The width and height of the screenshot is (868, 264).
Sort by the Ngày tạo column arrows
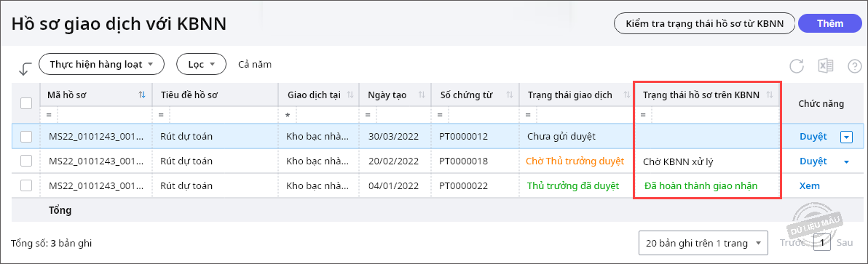[422, 95]
